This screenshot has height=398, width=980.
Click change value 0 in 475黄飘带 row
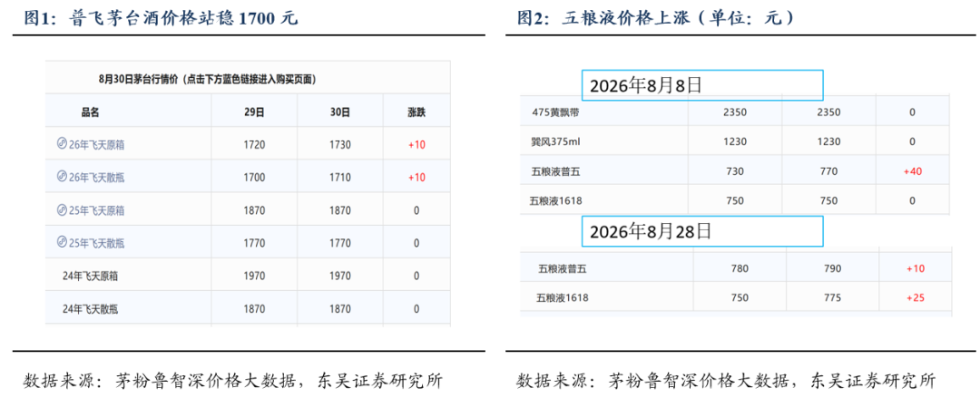913,112
